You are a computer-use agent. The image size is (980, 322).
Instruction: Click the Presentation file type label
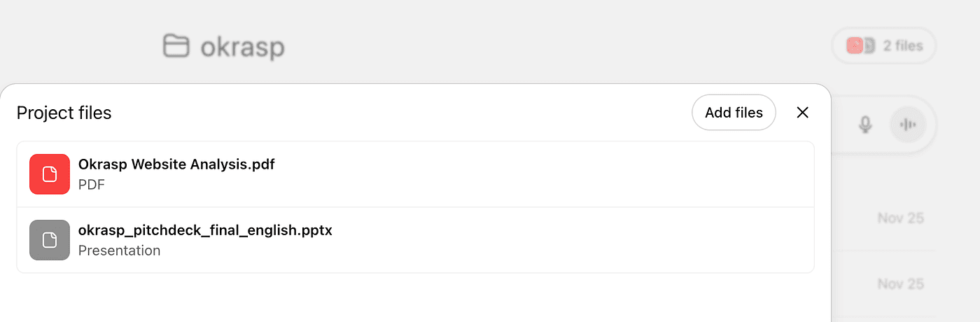click(119, 251)
